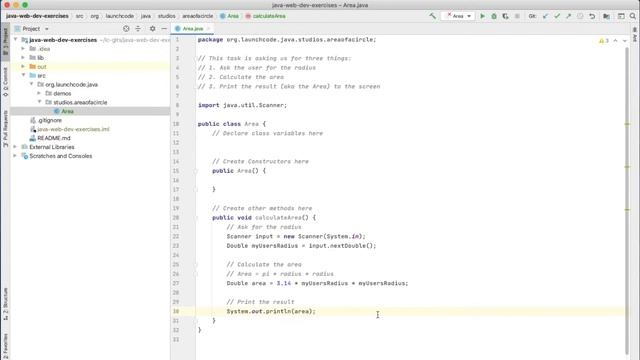The width and height of the screenshot is (640, 360).
Task: Expand the .idea folder
Action: point(23,49)
